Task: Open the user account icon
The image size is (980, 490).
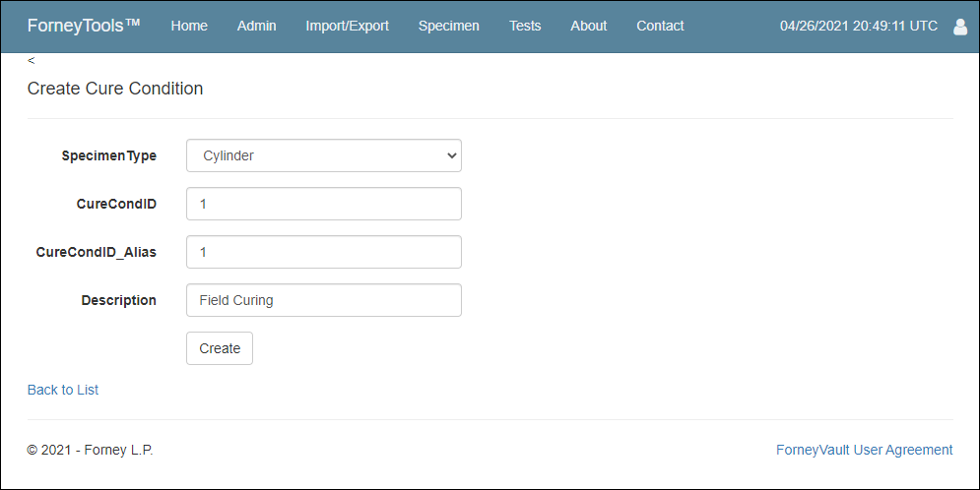Action: (960, 27)
